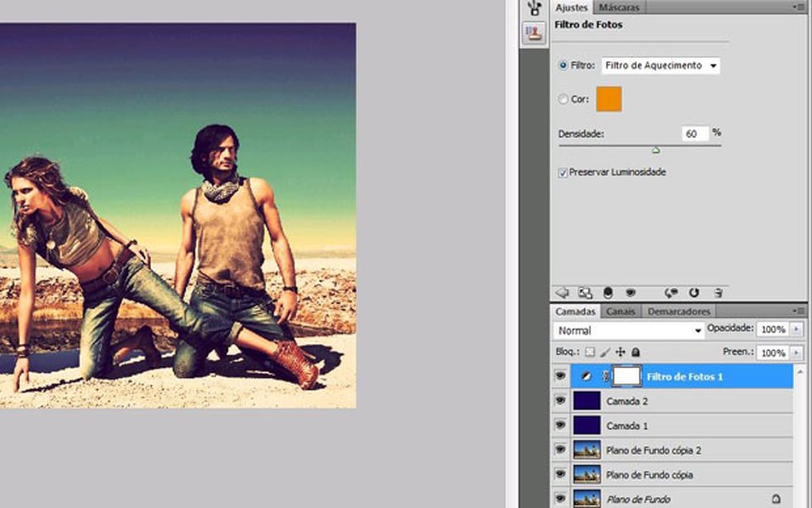The height and width of the screenshot is (508, 812).
Task: Switch to the Máscaras tab
Action: point(618,7)
